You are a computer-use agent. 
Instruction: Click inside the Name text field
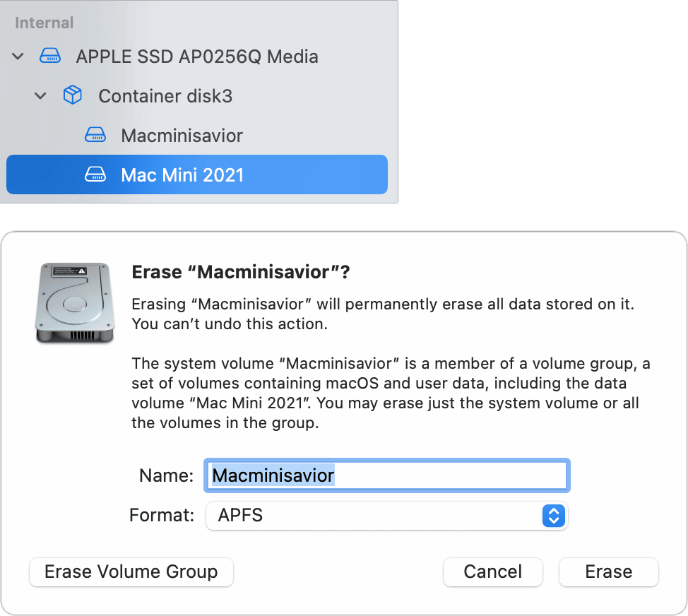[x=386, y=475]
